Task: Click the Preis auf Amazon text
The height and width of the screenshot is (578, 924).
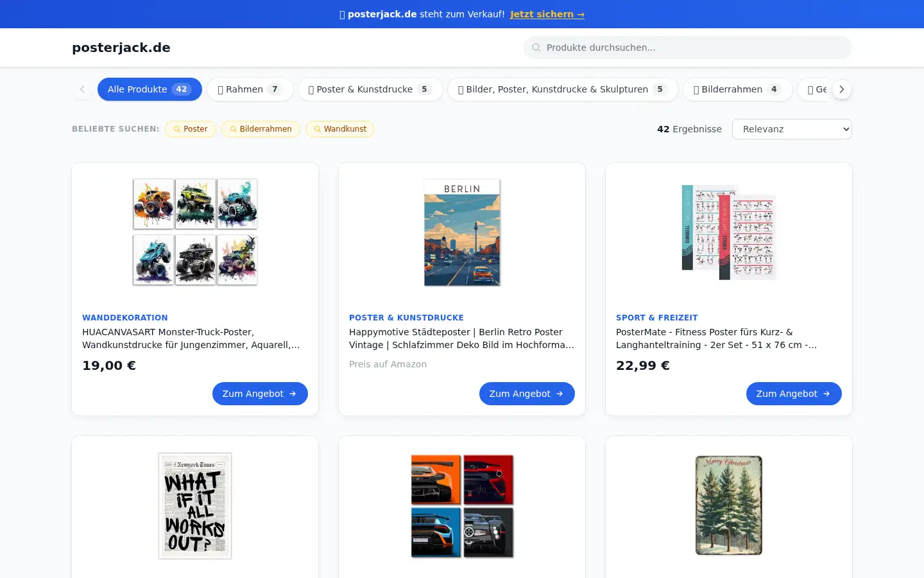Action: (x=388, y=364)
